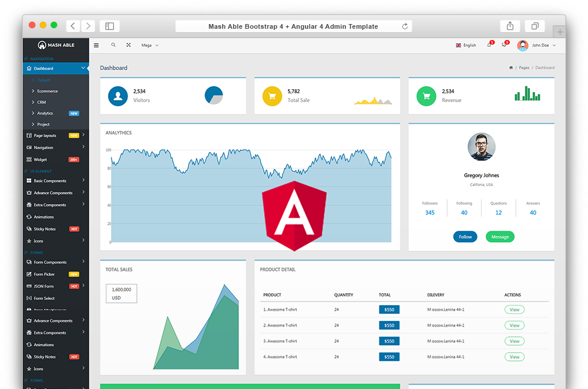Click the Revenue cart icon on the green badge

point(426,95)
